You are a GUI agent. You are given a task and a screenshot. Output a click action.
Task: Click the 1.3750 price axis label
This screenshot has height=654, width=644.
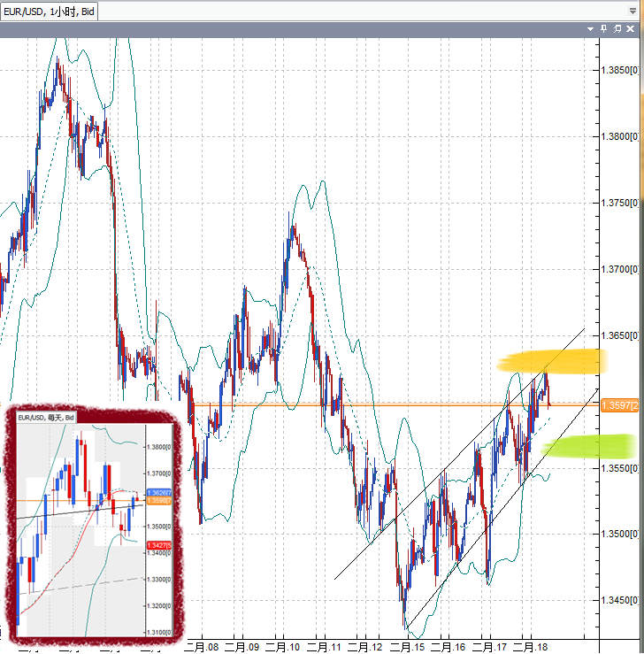click(620, 203)
